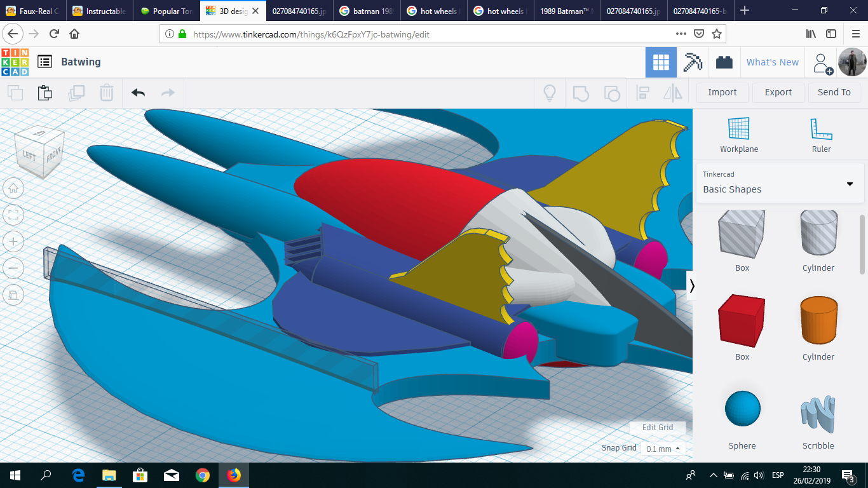Switch to the Popular Tor browser tab
The height and width of the screenshot is (488, 868).
click(166, 11)
